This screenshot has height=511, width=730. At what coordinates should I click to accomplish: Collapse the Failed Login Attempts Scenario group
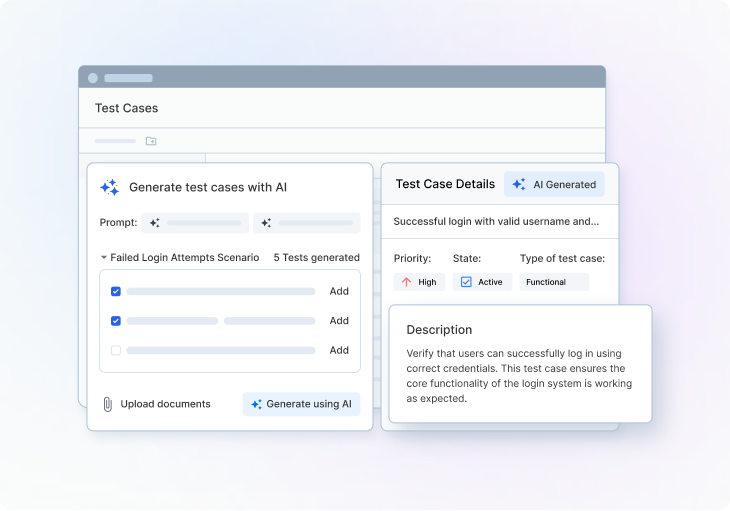(x=104, y=258)
